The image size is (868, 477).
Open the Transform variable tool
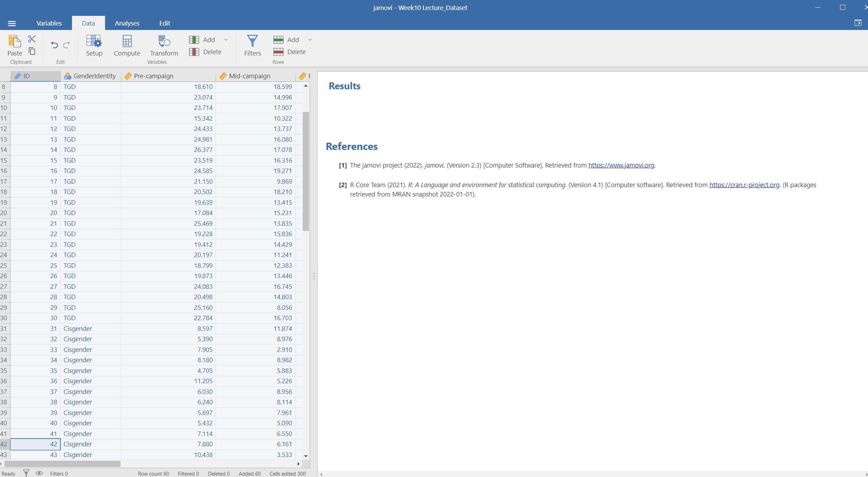(x=163, y=46)
